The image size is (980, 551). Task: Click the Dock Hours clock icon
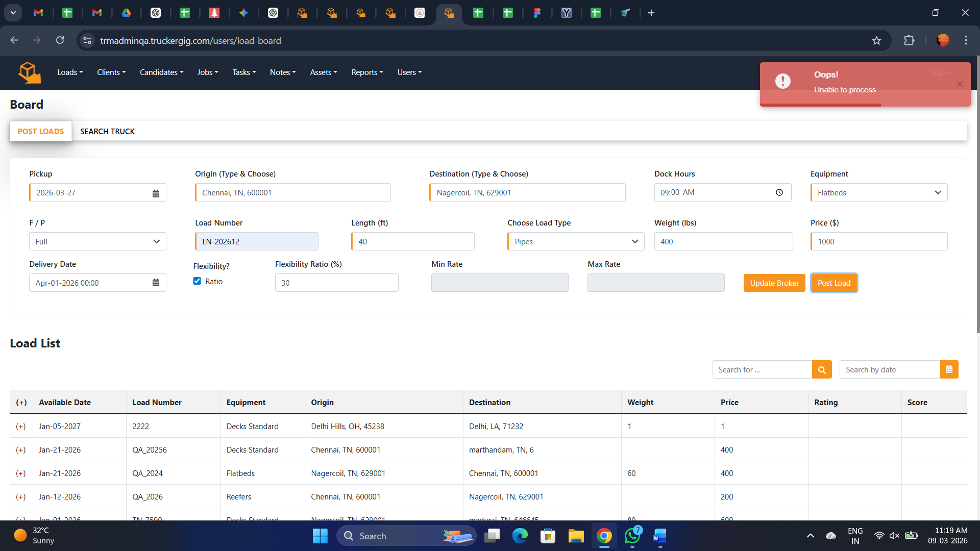coord(779,192)
